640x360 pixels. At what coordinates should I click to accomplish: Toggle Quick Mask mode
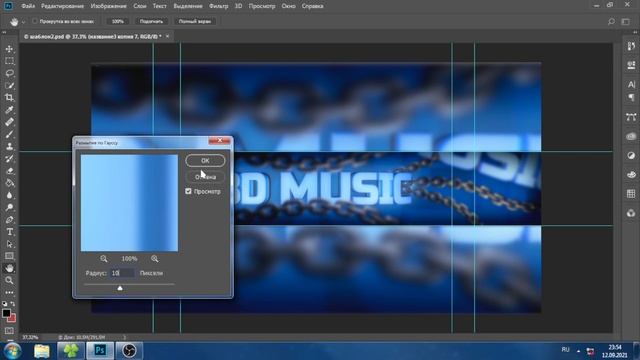click(x=9, y=331)
